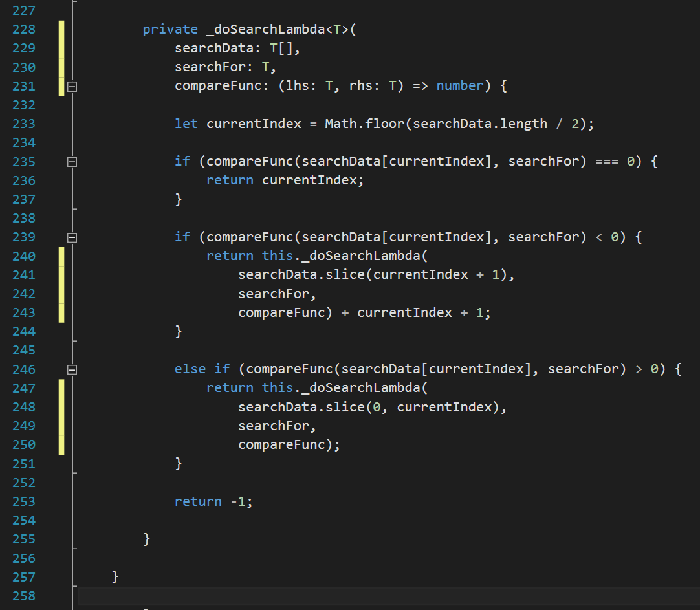The height and width of the screenshot is (610, 700).
Task: Place cursor on the 'private' keyword
Action: 170,29
